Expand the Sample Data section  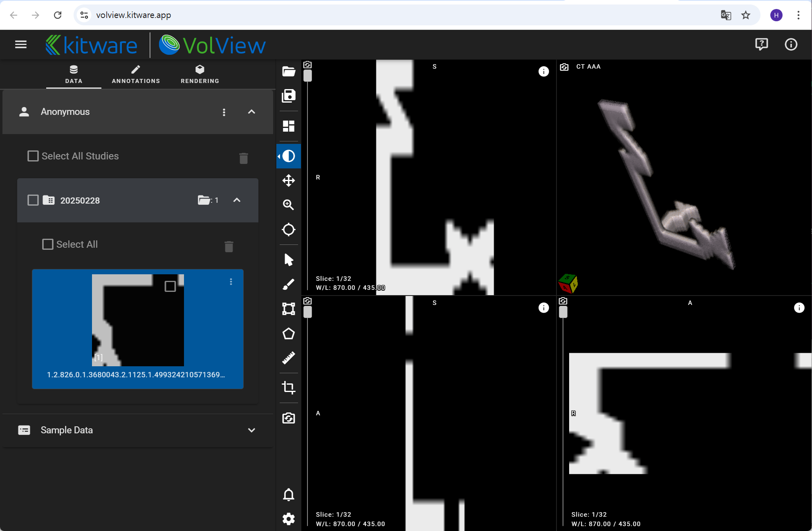251,430
